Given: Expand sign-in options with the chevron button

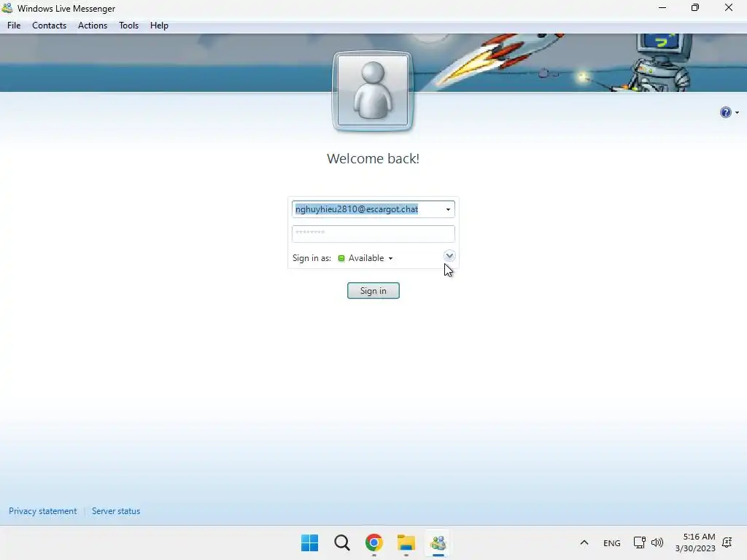Looking at the screenshot, I should (x=449, y=256).
